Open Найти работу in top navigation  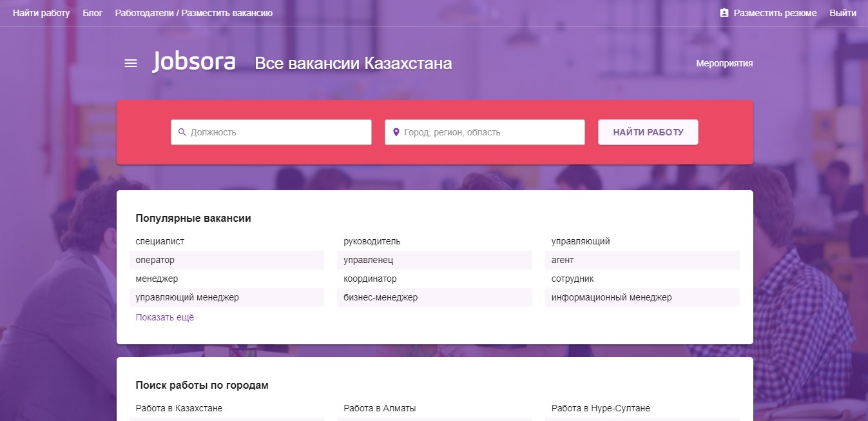pyautogui.click(x=41, y=13)
